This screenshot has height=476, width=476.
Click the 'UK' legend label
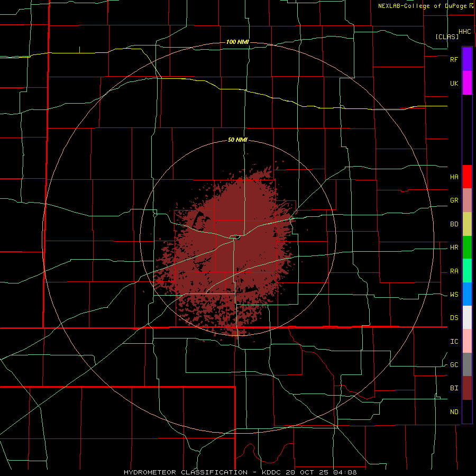[454, 83]
